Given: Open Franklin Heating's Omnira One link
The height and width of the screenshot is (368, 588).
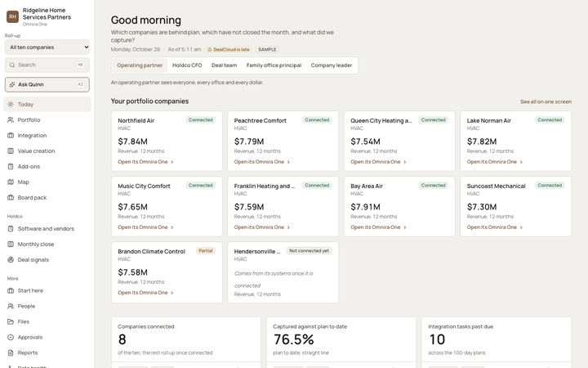Looking at the screenshot, I should click(262, 227).
